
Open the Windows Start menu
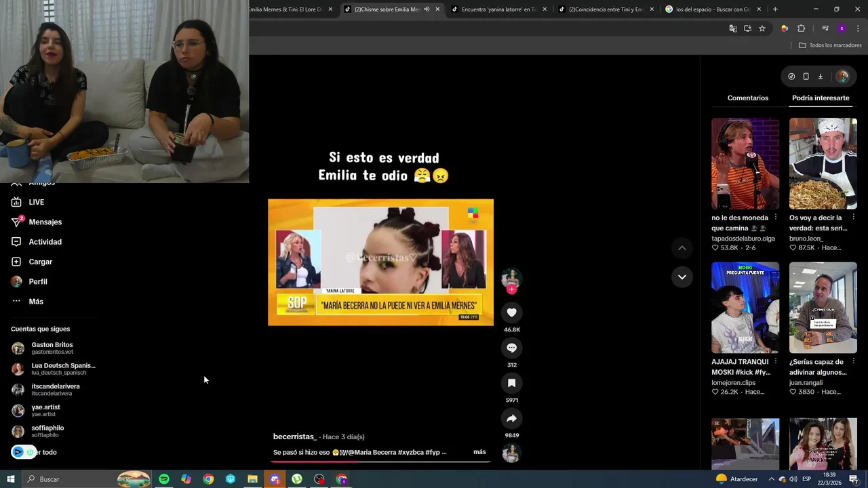tap(11, 479)
